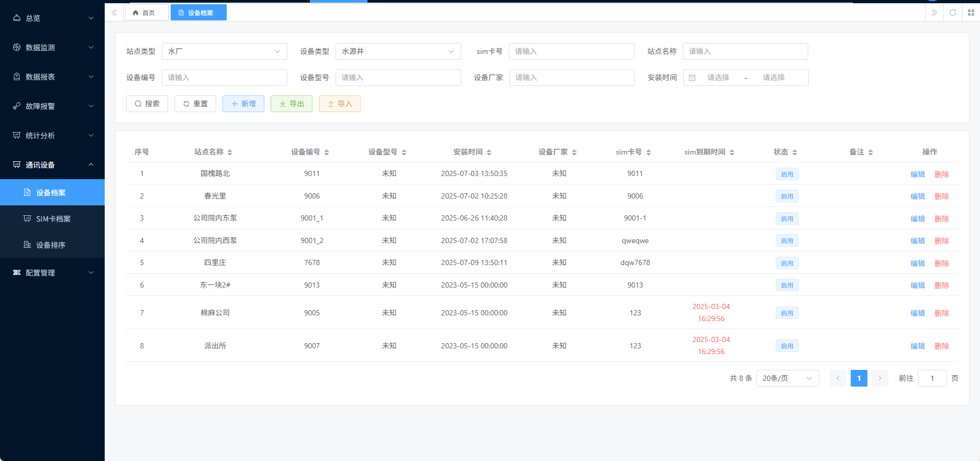The width and height of the screenshot is (980, 461).
Task: Click the 新增 button
Action: [243, 104]
